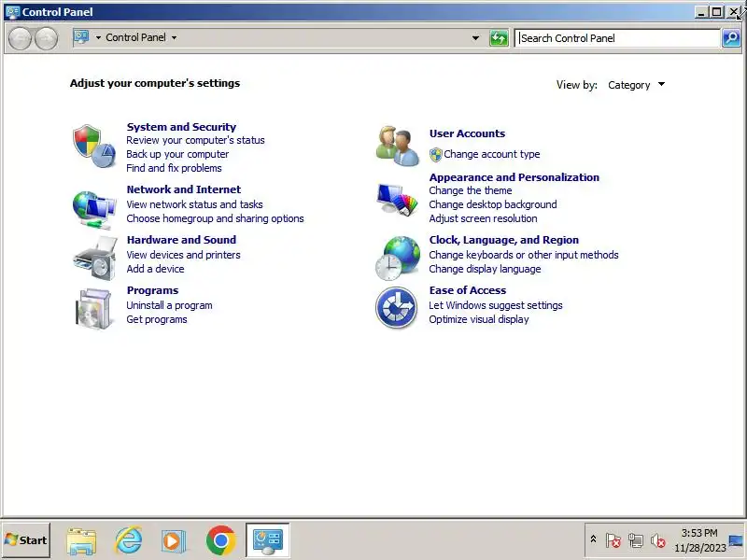
Task: Open Appearance and Personalization heading link
Action: (x=514, y=177)
